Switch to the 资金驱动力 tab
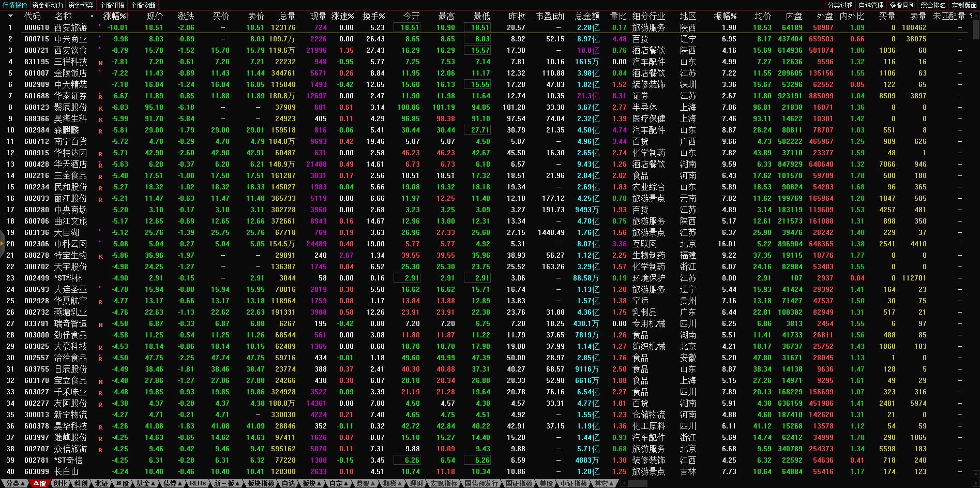 [48, 5]
